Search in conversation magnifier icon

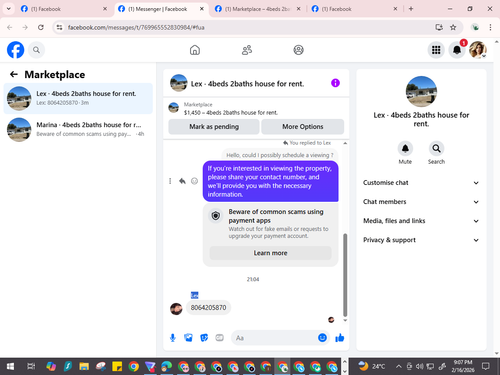coord(436,148)
